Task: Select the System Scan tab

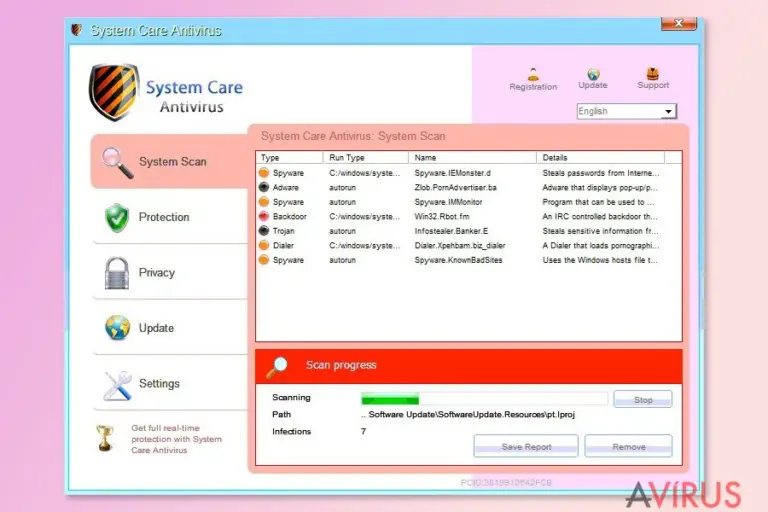Action: pyautogui.click(x=169, y=161)
